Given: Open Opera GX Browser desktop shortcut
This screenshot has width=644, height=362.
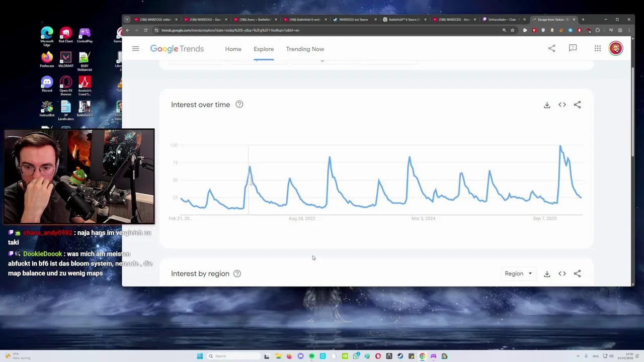Looking at the screenshot, I should click(65, 86).
